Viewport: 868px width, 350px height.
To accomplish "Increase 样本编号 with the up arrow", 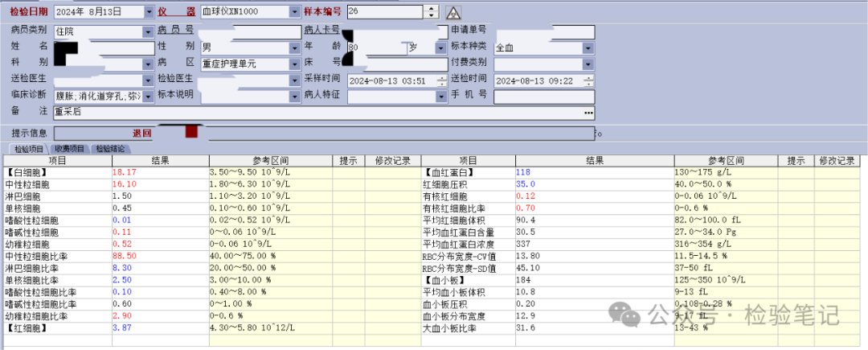I will [432, 8].
